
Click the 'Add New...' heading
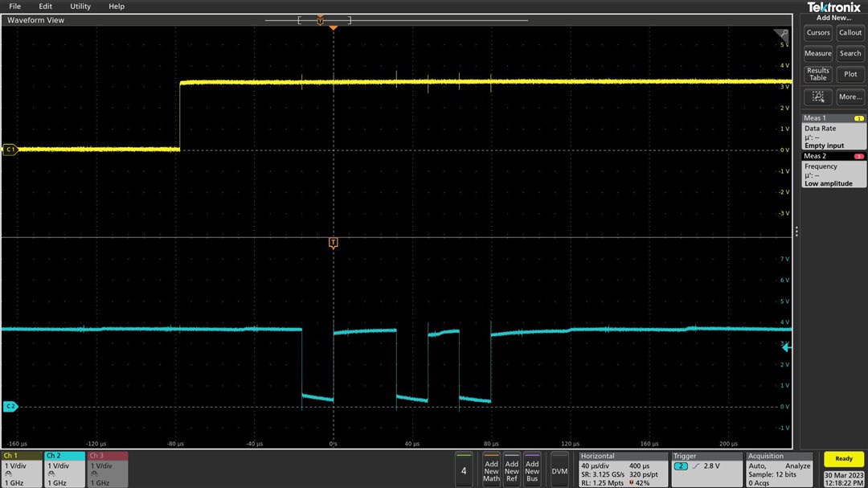833,18
